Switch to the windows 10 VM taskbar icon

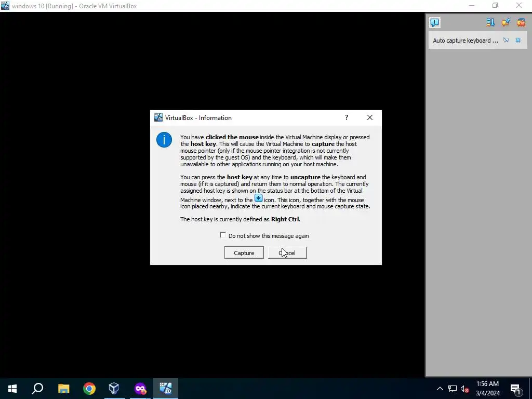pyautogui.click(x=166, y=389)
